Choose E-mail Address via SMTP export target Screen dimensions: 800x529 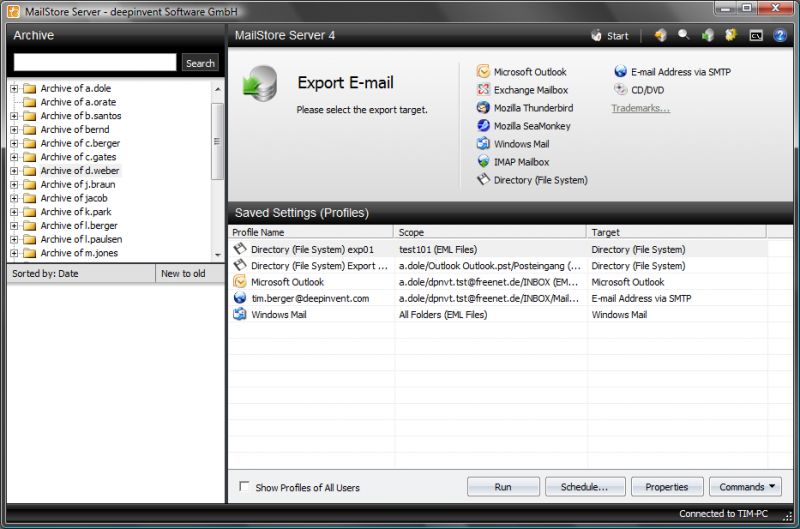672,72
